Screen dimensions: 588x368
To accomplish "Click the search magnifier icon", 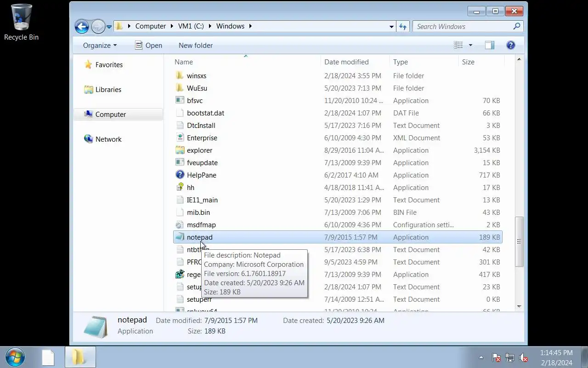I will [x=517, y=26].
